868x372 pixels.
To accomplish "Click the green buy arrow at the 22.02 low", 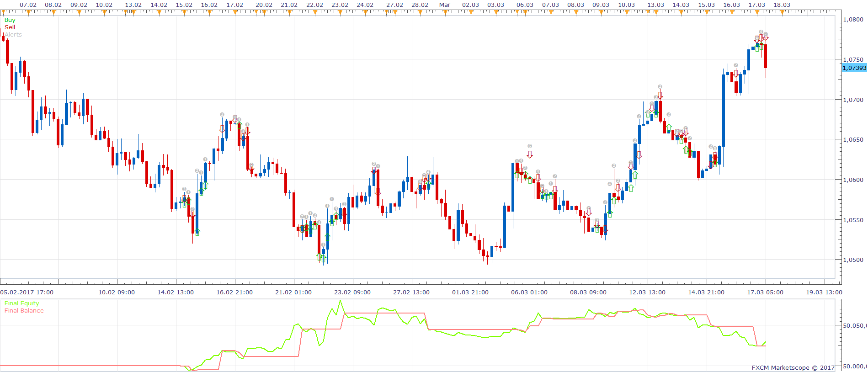I will click(x=320, y=258).
